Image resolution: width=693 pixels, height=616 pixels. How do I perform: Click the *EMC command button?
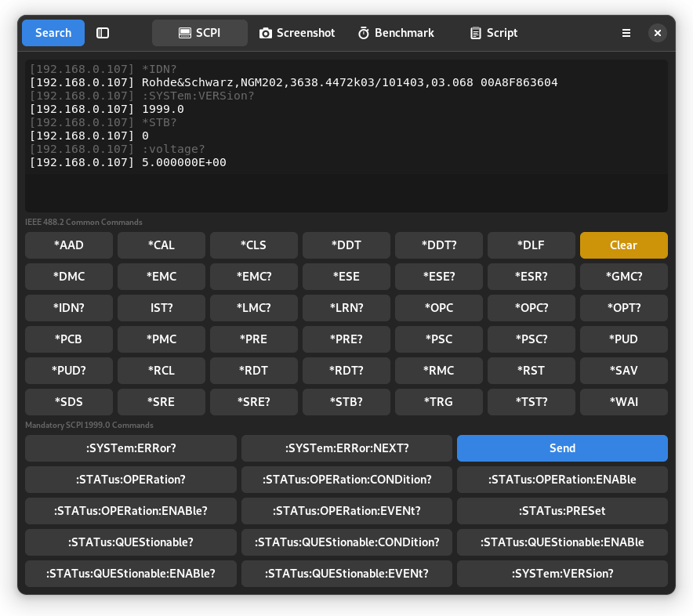coord(161,277)
